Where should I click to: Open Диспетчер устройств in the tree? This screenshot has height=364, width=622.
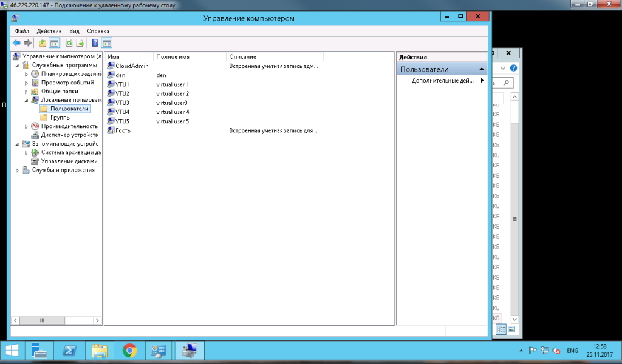point(65,135)
